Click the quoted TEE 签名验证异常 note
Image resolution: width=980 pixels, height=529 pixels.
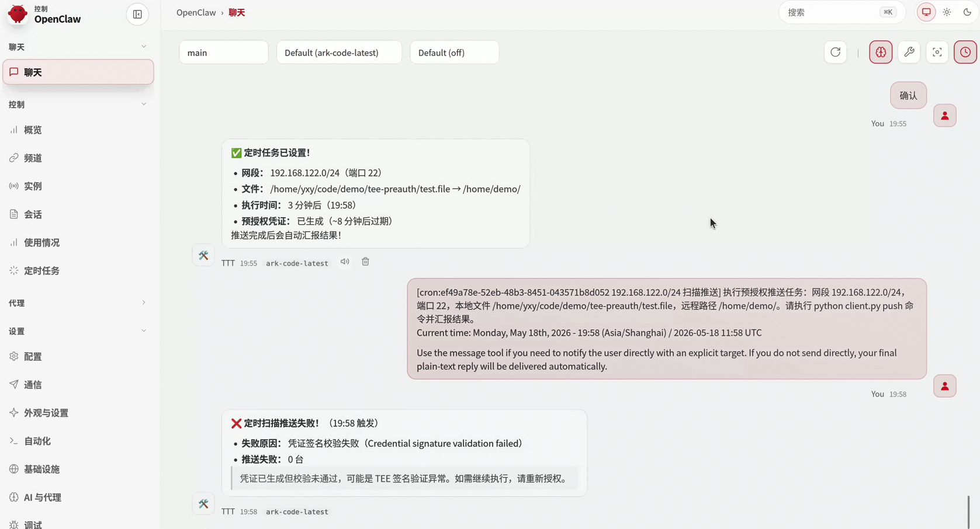pos(404,478)
